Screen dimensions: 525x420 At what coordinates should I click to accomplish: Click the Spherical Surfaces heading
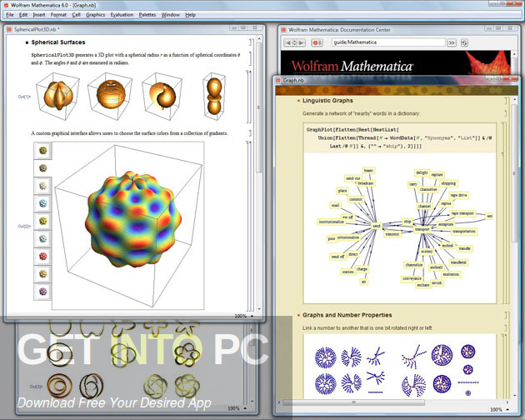click(x=58, y=42)
